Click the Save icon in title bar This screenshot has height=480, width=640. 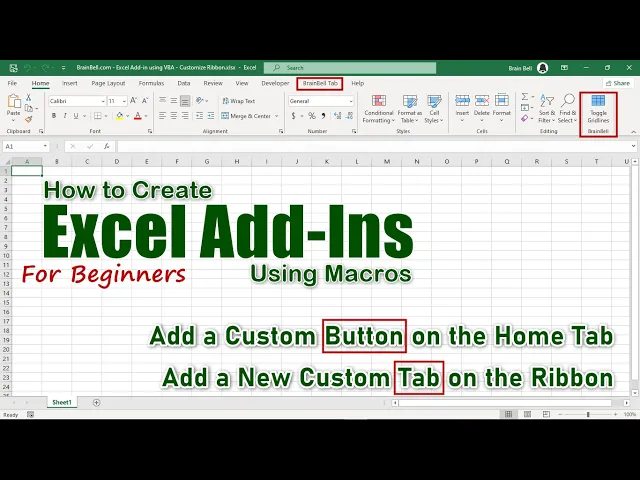point(13,68)
